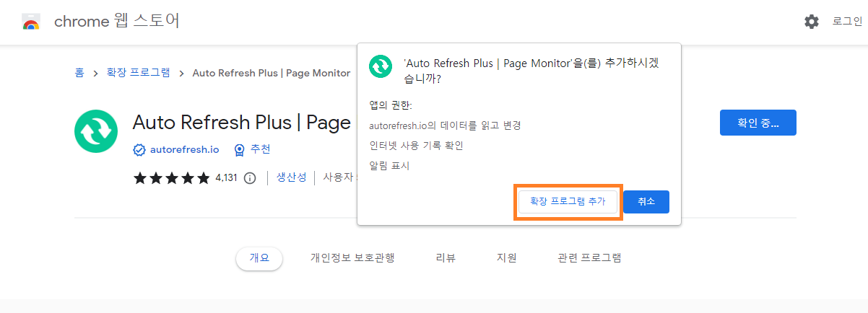This screenshot has width=868, height=313.
Task: Cancel the dialog with 취소 button
Action: (x=646, y=202)
